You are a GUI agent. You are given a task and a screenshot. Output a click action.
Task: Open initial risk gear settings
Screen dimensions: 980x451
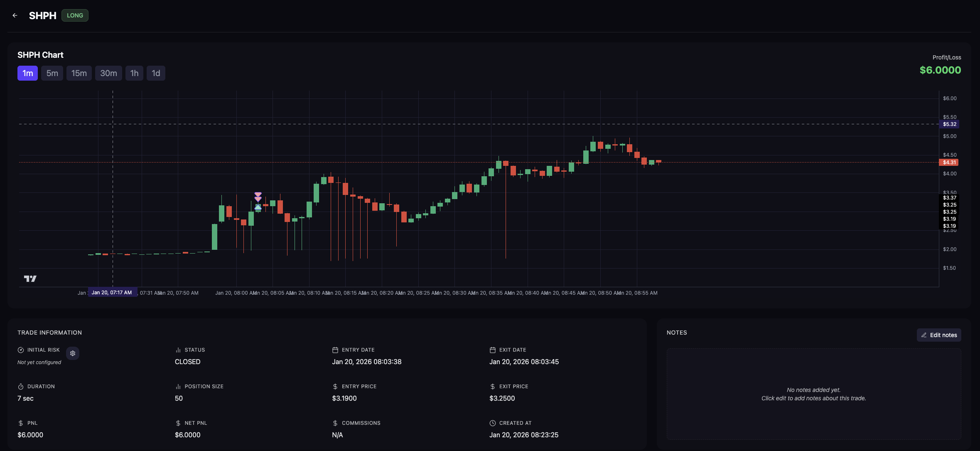point(73,353)
